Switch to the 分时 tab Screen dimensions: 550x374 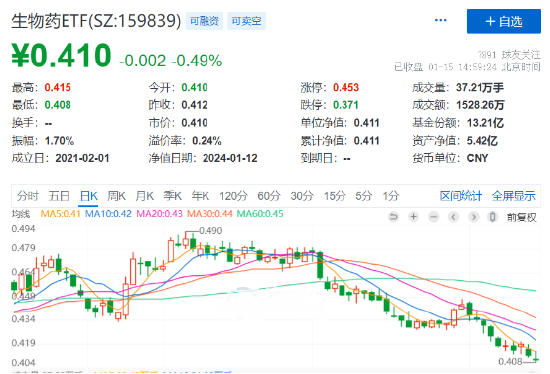pos(28,196)
